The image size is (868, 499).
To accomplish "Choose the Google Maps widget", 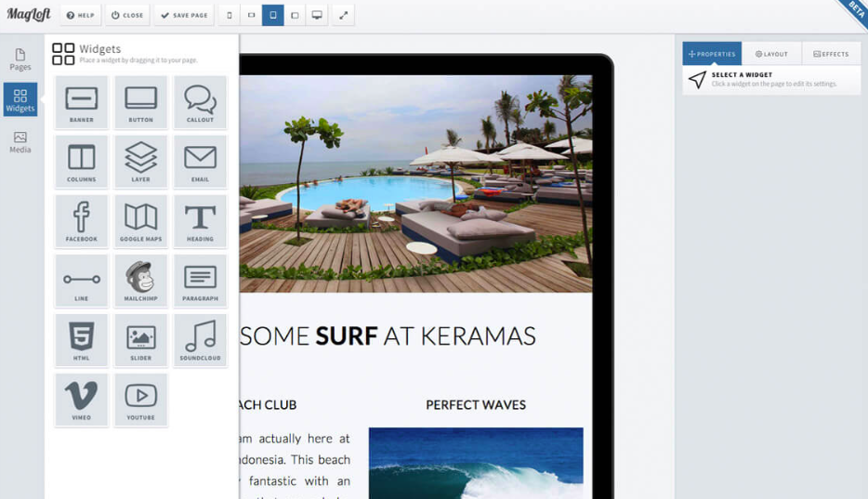I will point(140,221).
